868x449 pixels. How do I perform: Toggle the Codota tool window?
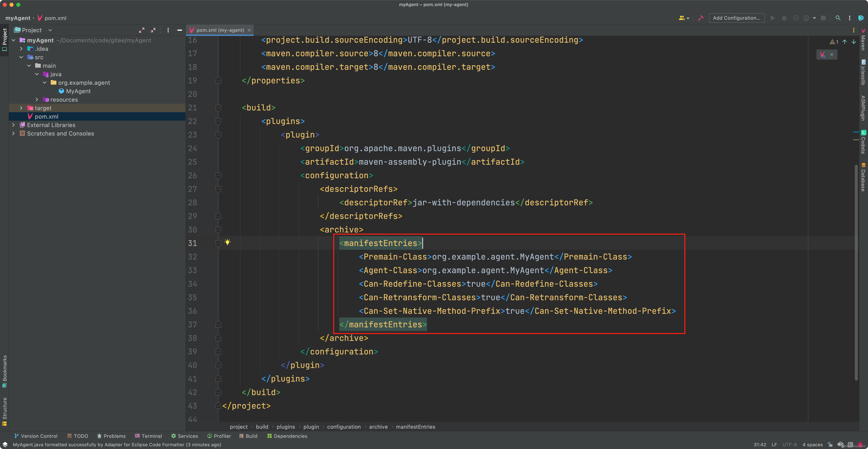(x=863, y=142)
